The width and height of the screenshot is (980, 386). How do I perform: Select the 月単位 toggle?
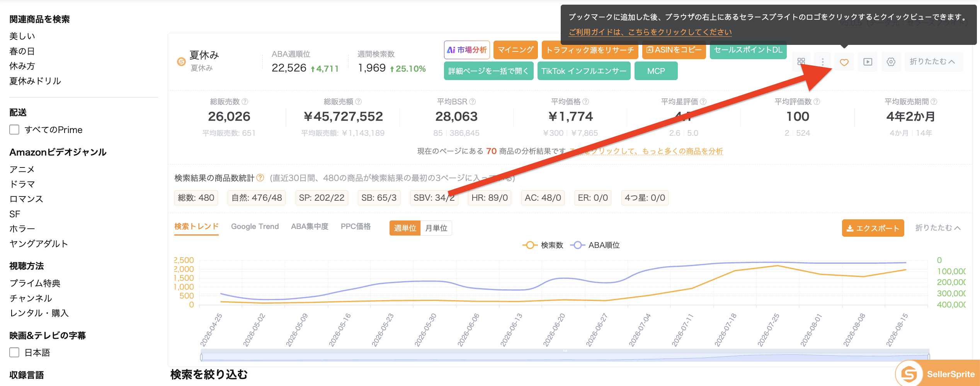click(436, 228)
